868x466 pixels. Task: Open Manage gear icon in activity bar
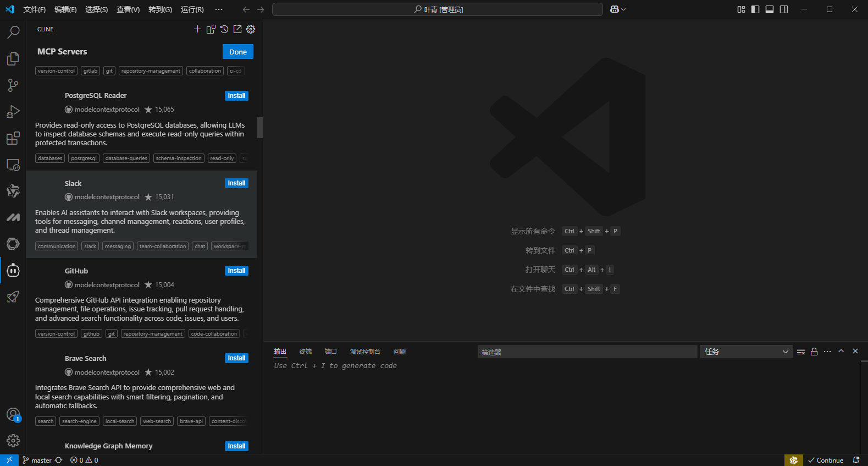pyautogui.click(x=13, y=441)
